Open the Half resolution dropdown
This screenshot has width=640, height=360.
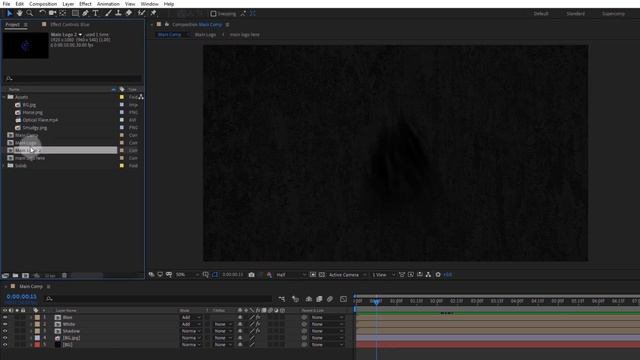point(291,275)
